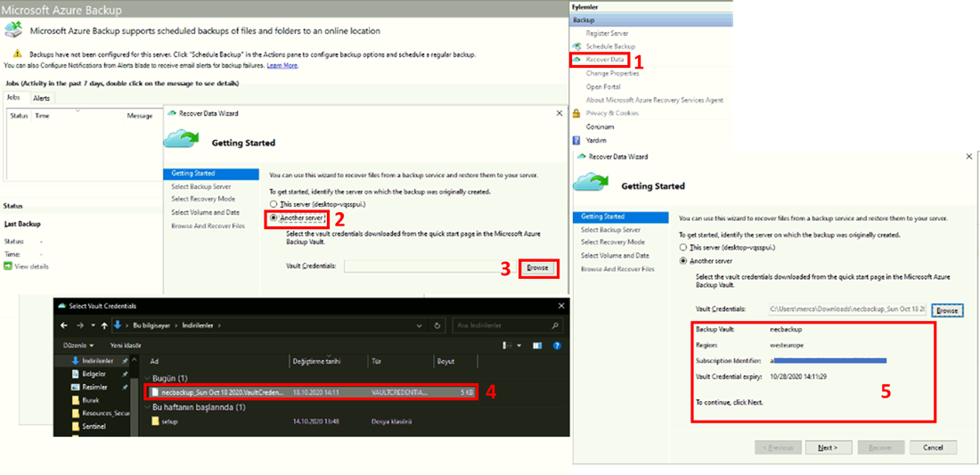The width and height of the screenshot is (980, 475).
Task: Click Vault Credentials field in left wizard
Action: click(x=430, y=266)
